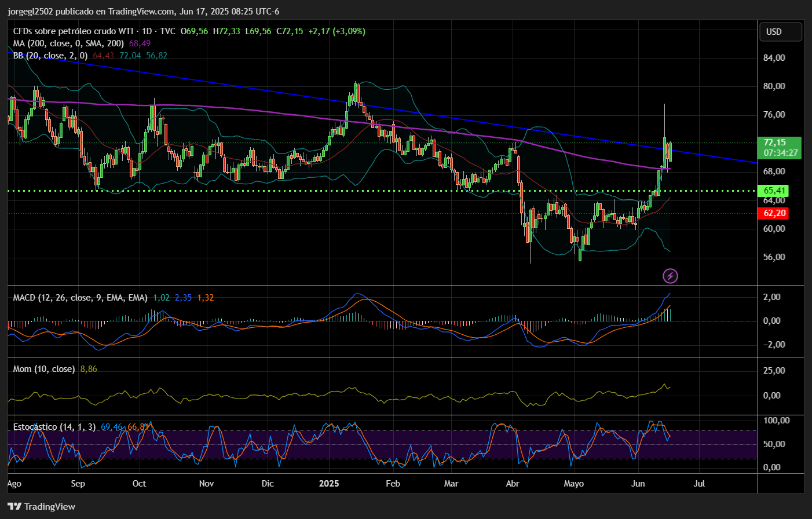Click the Mar label on time axis
Screen dimensions: 812x519
pos(451,484)
